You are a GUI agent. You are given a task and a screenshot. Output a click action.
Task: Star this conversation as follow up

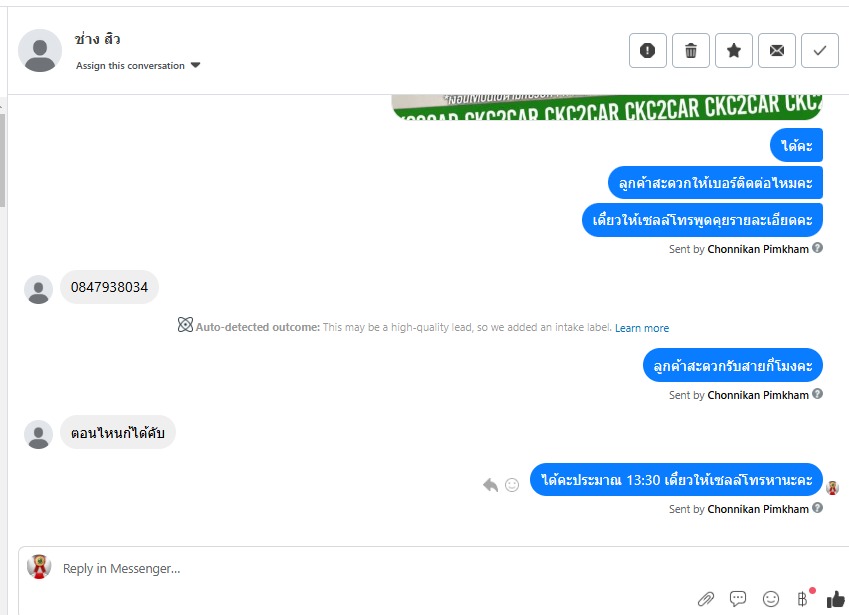(734, 50)
